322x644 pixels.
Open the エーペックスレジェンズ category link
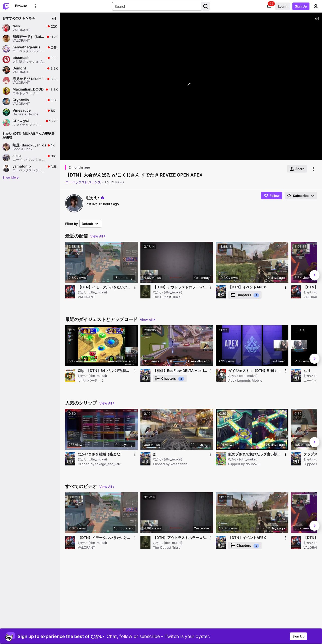(x=83, y=182)
